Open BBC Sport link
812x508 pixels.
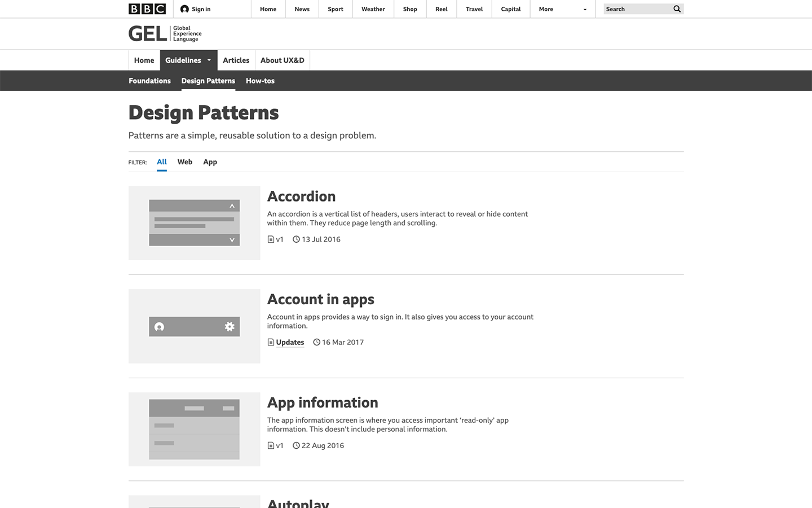[x=336, y=9]
